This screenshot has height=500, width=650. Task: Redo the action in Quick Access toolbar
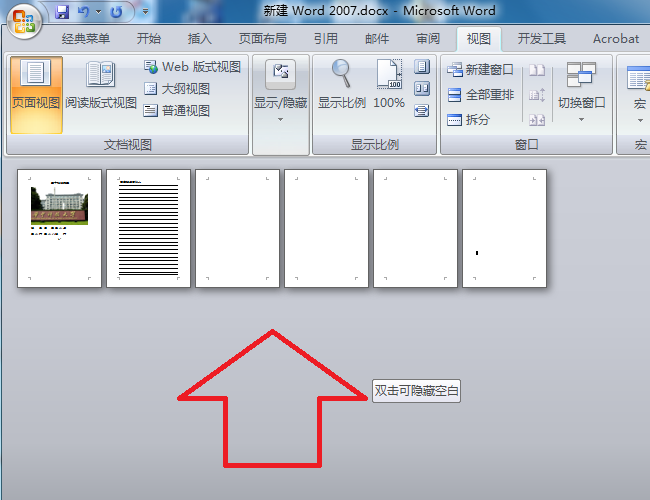pyautogui.click(x=116, y=12)
